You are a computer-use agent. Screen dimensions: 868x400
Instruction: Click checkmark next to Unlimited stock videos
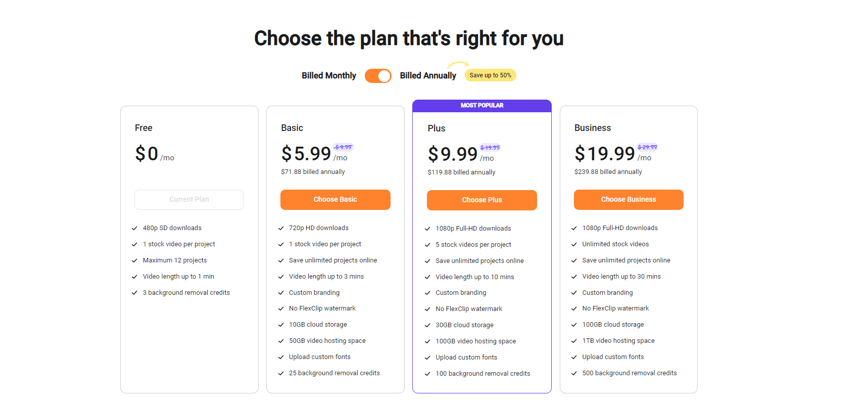tap(574, 244)
